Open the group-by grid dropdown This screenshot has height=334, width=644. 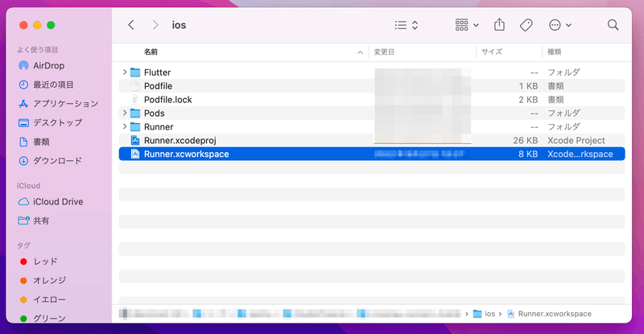coord(467,25)
